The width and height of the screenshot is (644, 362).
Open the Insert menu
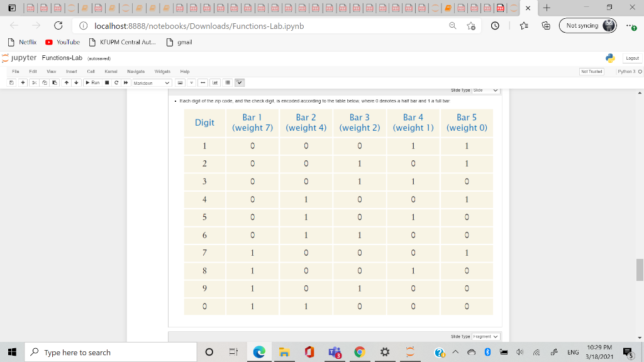(x=72, y=72)
